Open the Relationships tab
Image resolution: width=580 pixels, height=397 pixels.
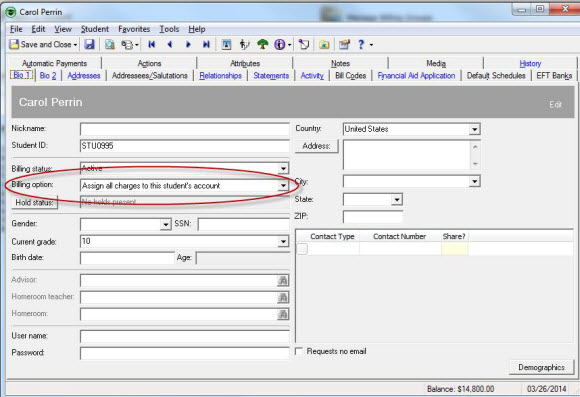coord(220,75)
